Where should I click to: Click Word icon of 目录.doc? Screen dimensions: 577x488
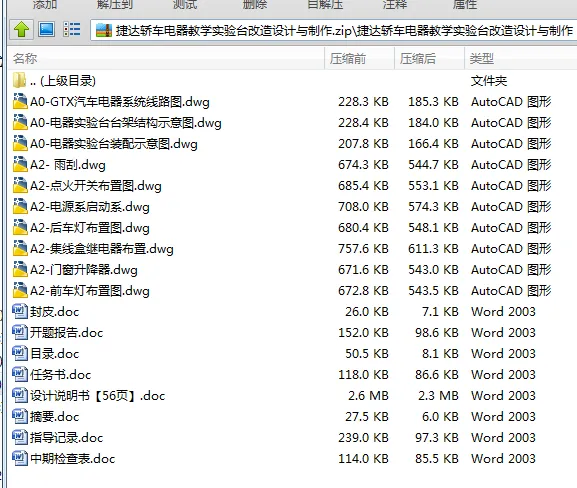20,353
